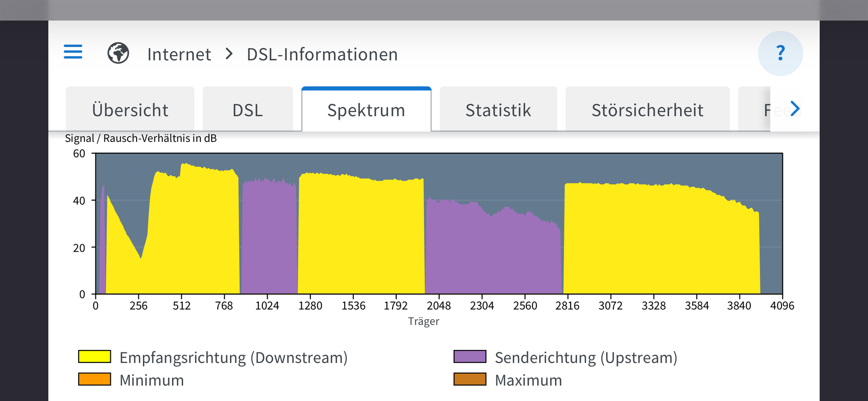Viewport: 868px width, 401px height.
Task: Click the orange Minimum legend swatch
Action: 95,379
